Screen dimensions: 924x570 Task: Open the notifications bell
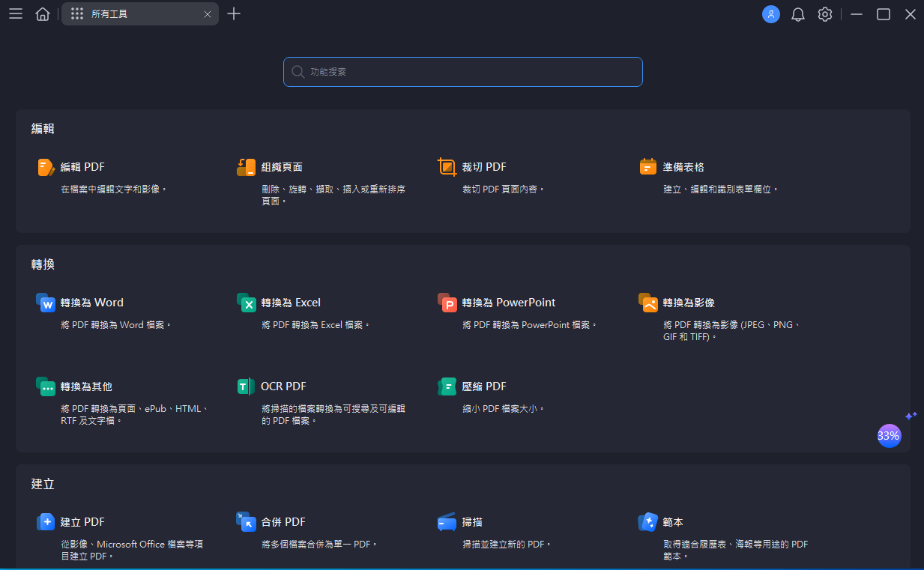(x=798, y=14)
